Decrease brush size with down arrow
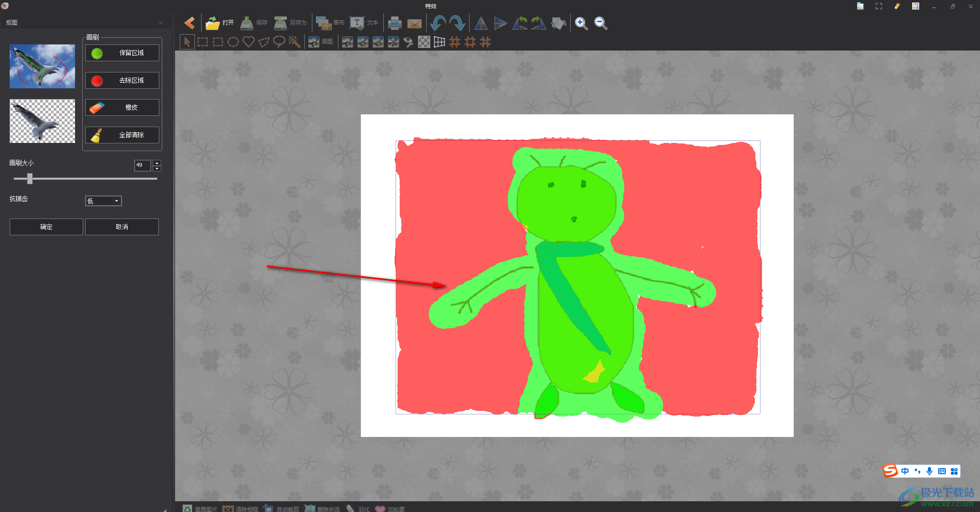The image size is (980, 512). point(157,168)
